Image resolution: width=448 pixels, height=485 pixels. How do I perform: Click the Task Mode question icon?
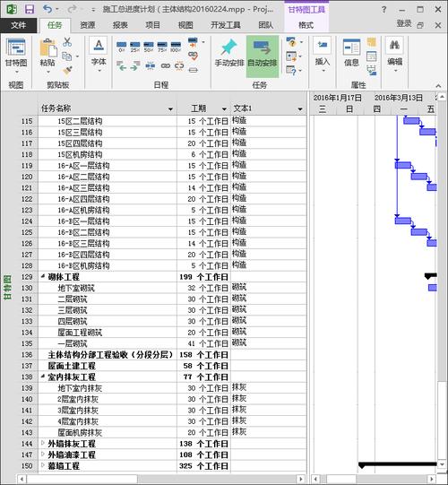point(291,71)
